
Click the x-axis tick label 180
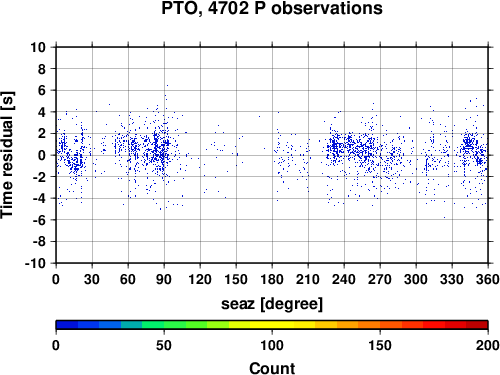point(272,279)
